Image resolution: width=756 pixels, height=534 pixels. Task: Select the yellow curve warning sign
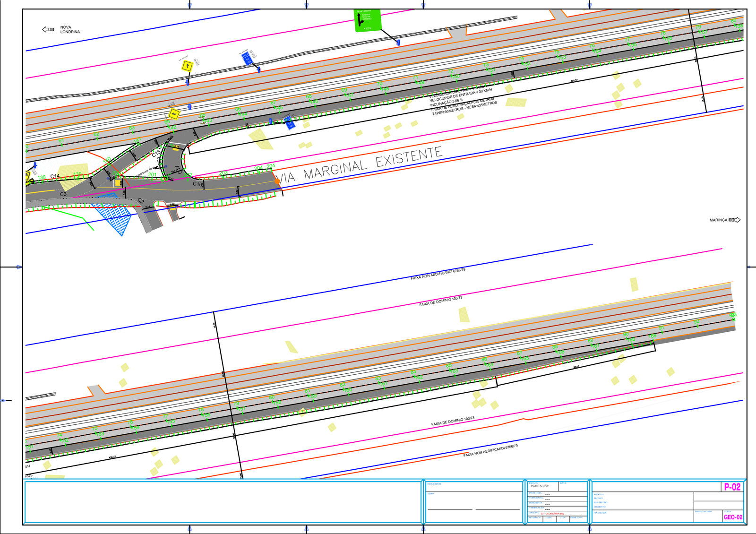[x=187, y=66]
